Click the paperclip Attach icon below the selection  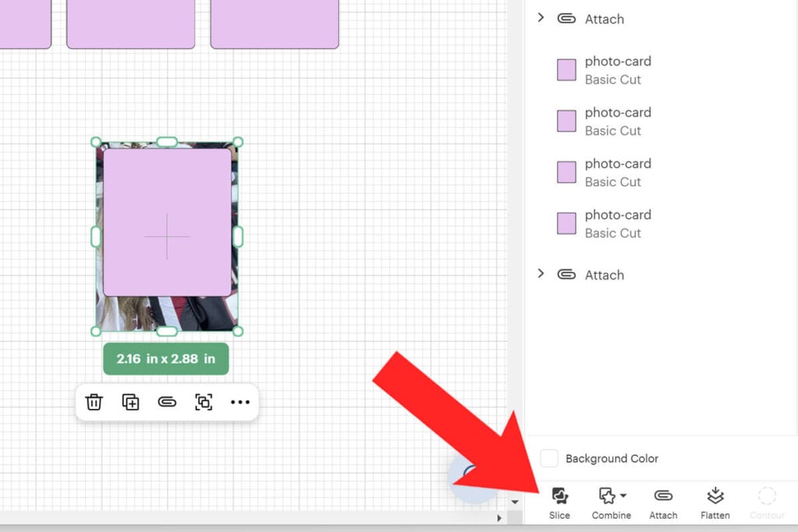point(167,402)
